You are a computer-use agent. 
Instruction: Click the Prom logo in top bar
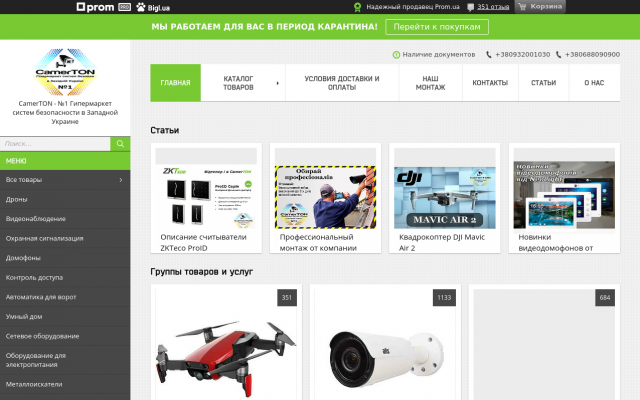(95, 7)
